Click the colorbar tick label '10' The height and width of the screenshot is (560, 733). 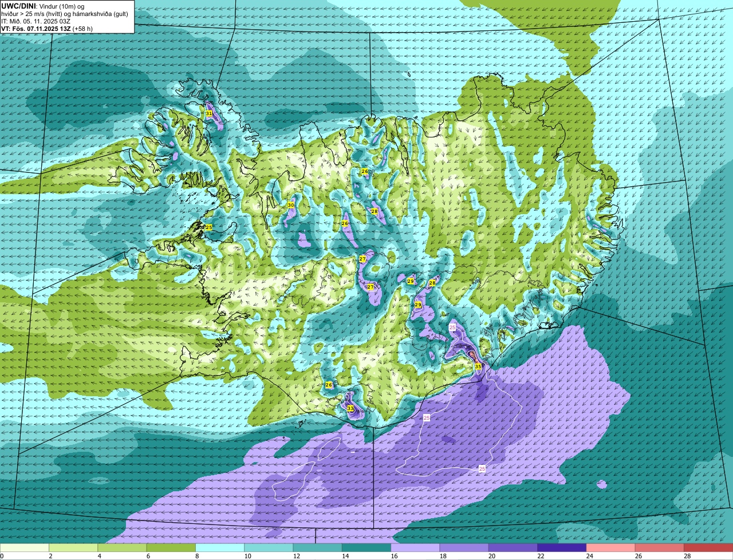[x=247, y=556]
